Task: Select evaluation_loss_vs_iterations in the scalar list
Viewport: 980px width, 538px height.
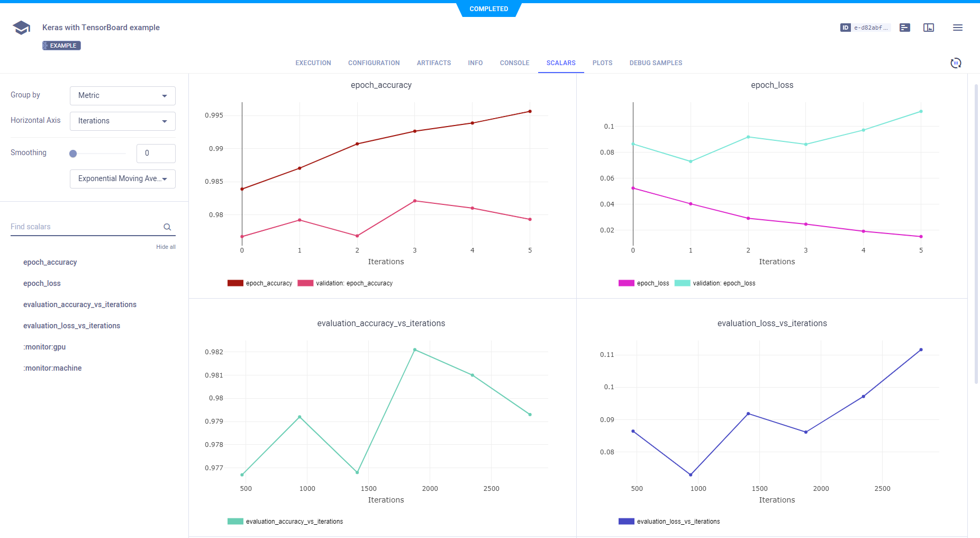Action: [71, 326]
